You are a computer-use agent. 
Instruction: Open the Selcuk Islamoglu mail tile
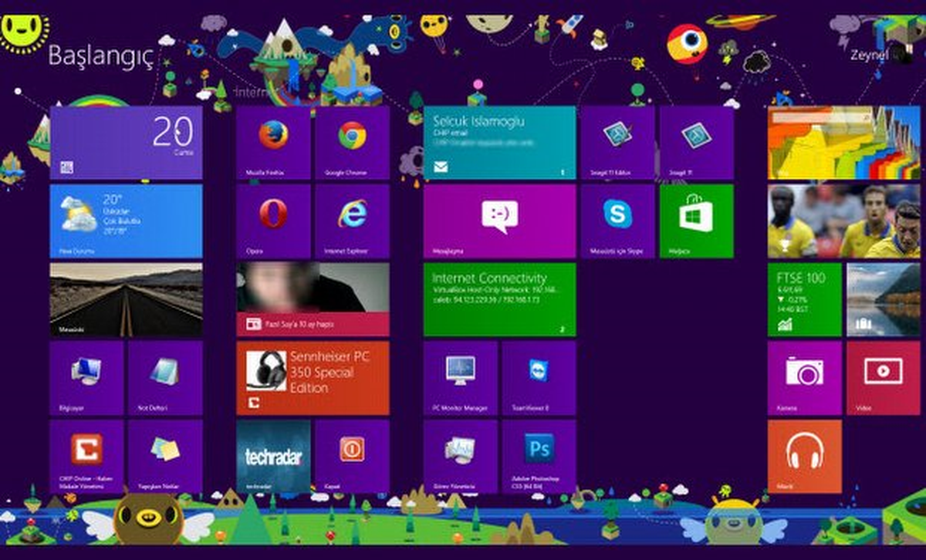click(x=499, y=143)
